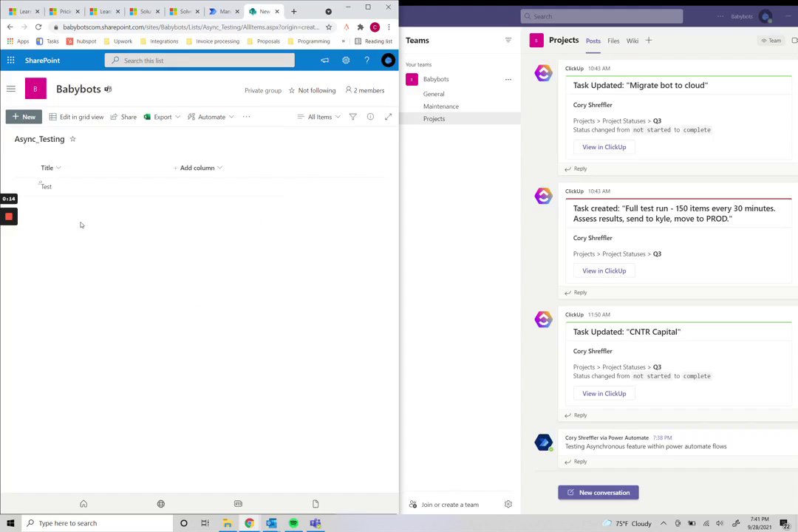Image resolution: width=798 pixels, height=532 pixels.
Task: Open Spotify from the taskbar
Action: (293, 523)
